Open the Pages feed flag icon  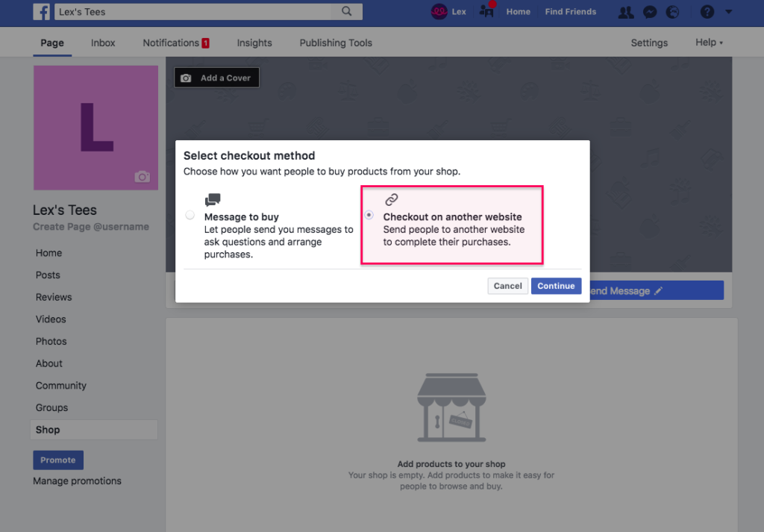click(486, 11)
